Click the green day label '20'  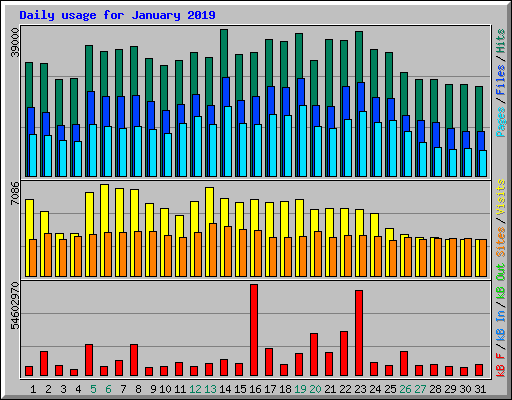315,389
